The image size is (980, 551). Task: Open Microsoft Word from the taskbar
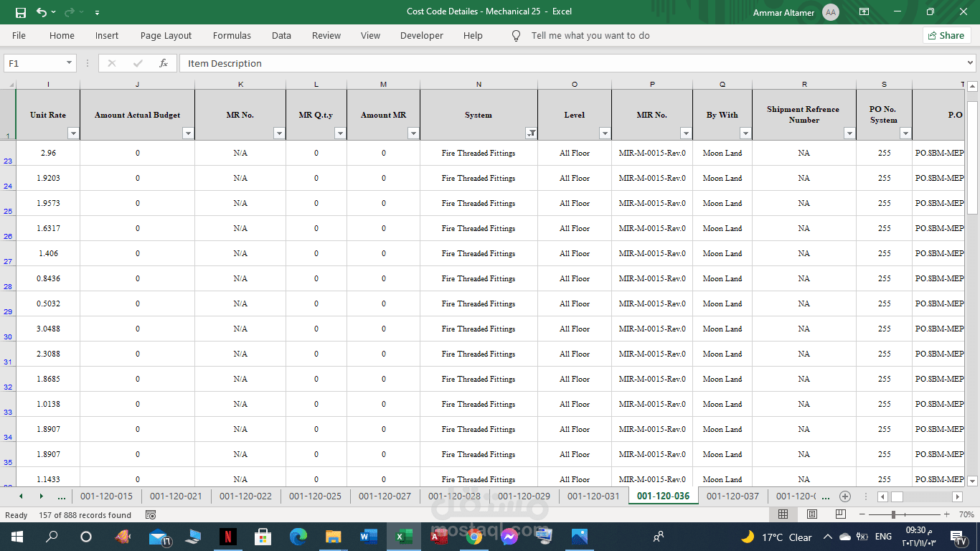tap(368, 536)
